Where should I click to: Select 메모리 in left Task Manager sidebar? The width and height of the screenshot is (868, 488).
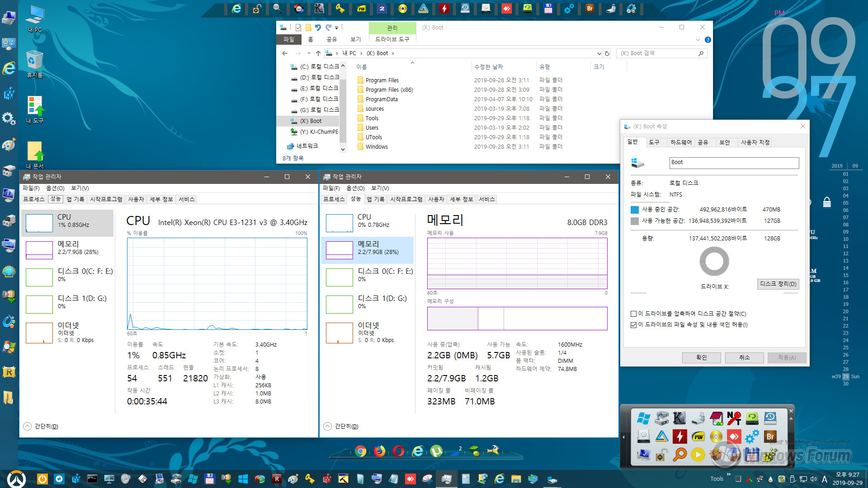(x=68, y=250)
